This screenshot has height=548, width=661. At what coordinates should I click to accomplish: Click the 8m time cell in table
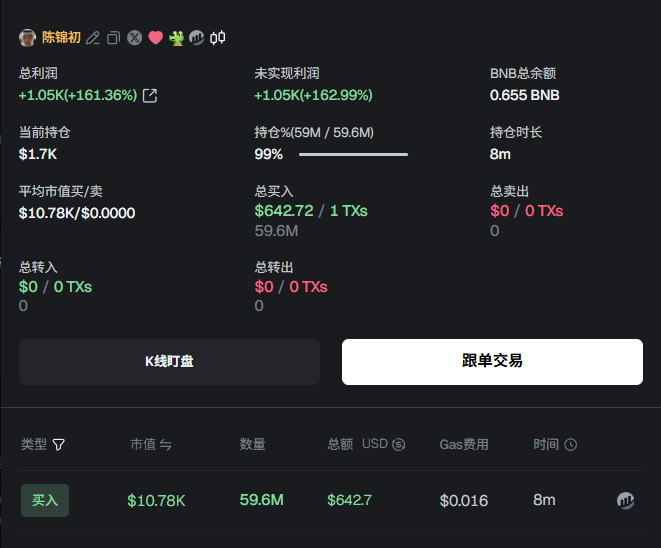point(544,500)
